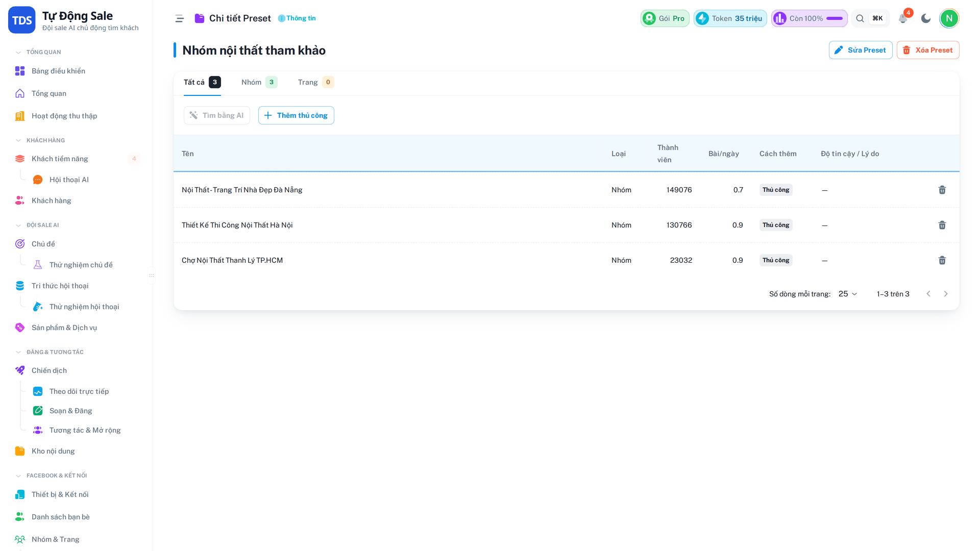Click Sửa Preset button
The height and width of the screenshot is (551, 980).
tap(861, 50)
